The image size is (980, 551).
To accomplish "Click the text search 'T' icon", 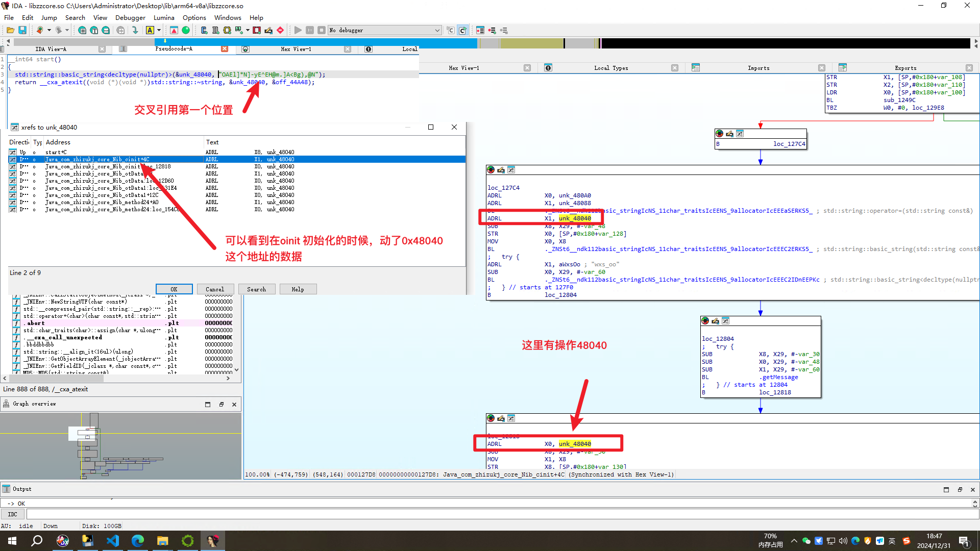I will 94,30.
